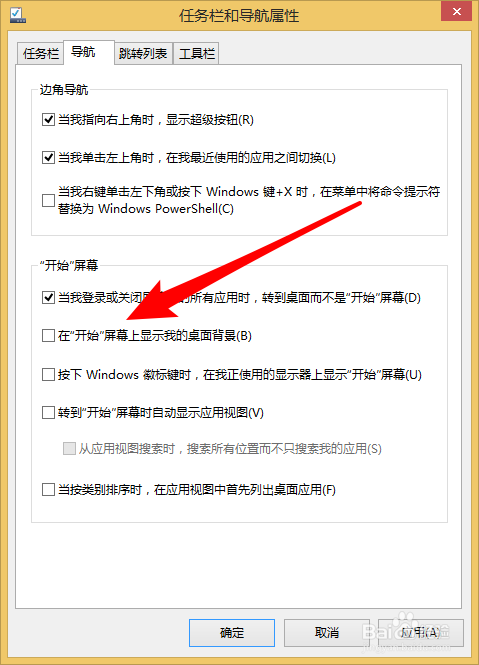
Task: Enable 转到"开始"屏幕时自动显示应用视图(V)
Action: pos(48,413)
